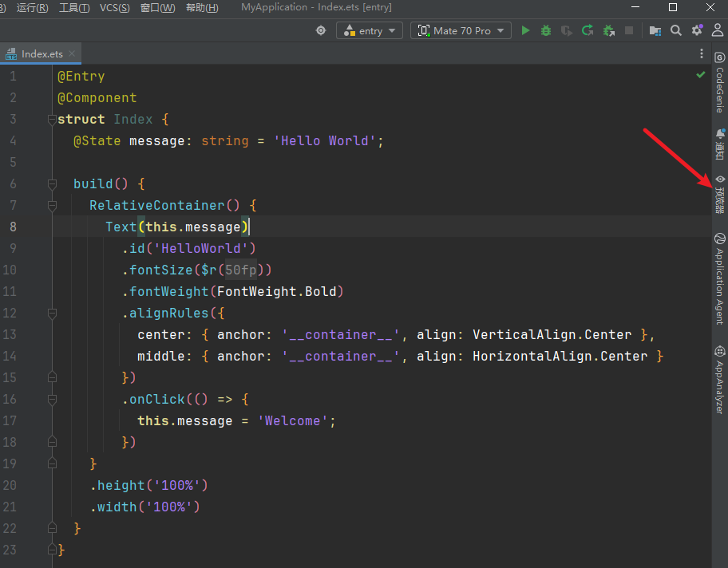Start debugging with the green bug icon
The height and width of the screenshot is (568, 728).
pos(546,30)
